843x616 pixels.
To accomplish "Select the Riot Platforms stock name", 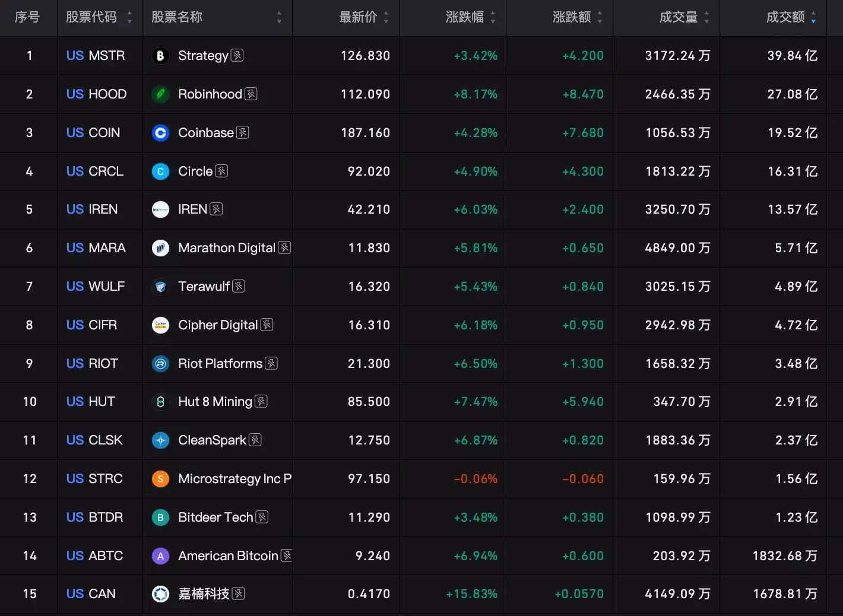I will tap(220, 364).
